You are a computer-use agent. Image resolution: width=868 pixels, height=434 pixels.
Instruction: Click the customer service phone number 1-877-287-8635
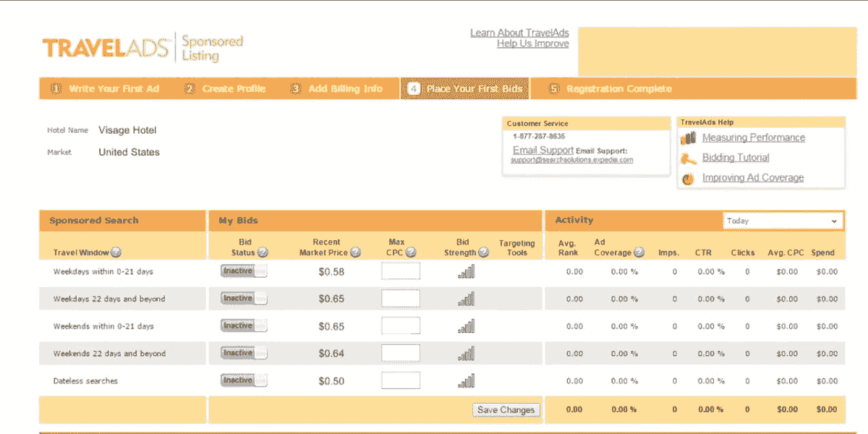pos(539,136)
